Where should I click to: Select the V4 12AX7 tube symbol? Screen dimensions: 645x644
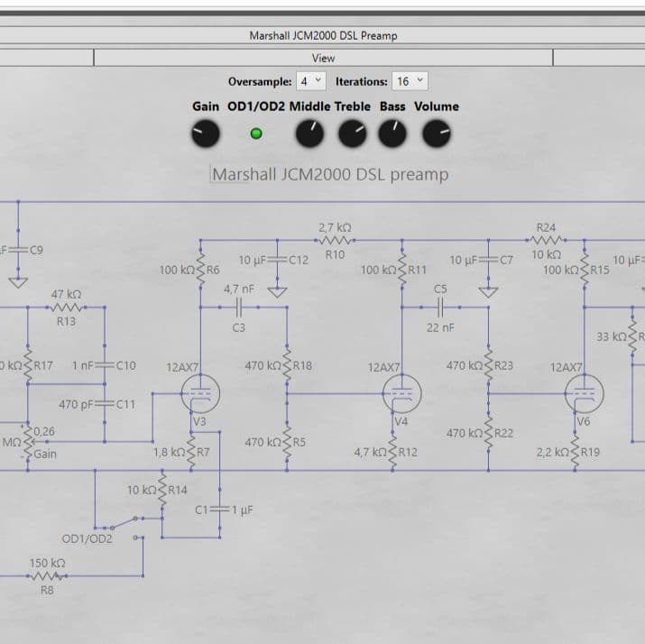(402, 393)
